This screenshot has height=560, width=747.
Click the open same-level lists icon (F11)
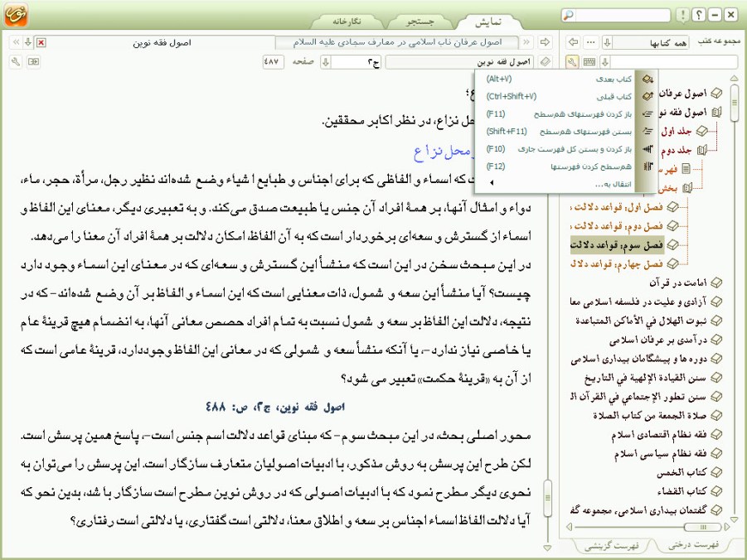(648, 113)
